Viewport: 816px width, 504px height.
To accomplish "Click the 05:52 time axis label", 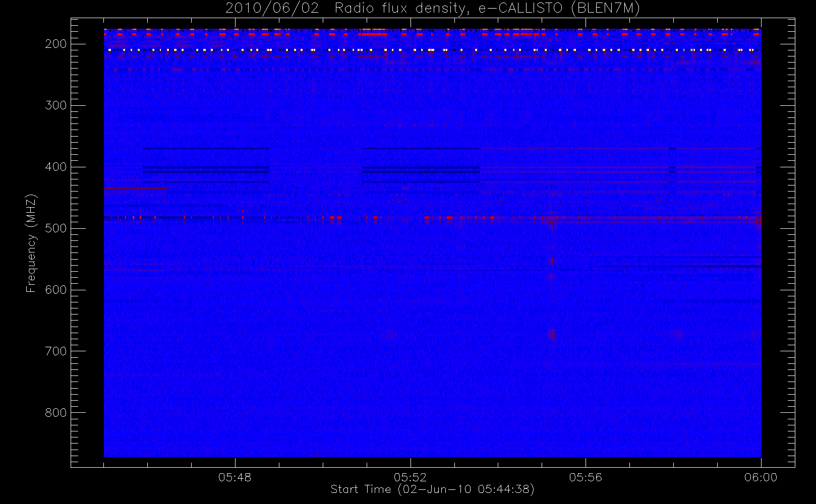I will pyautogui.click(x=410, y=477).
